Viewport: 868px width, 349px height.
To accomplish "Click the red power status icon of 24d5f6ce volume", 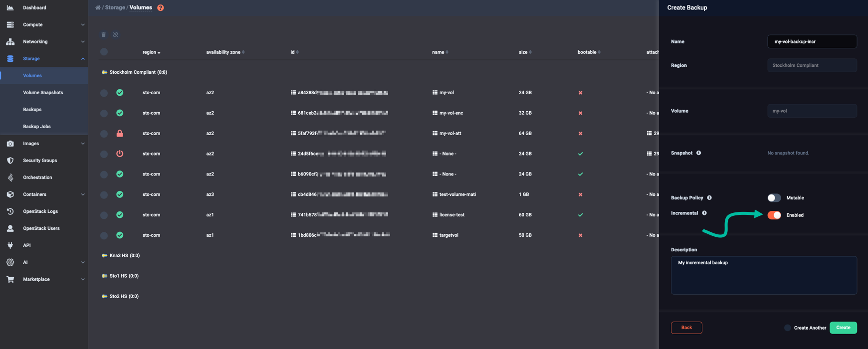I will (x=120, y=154).
